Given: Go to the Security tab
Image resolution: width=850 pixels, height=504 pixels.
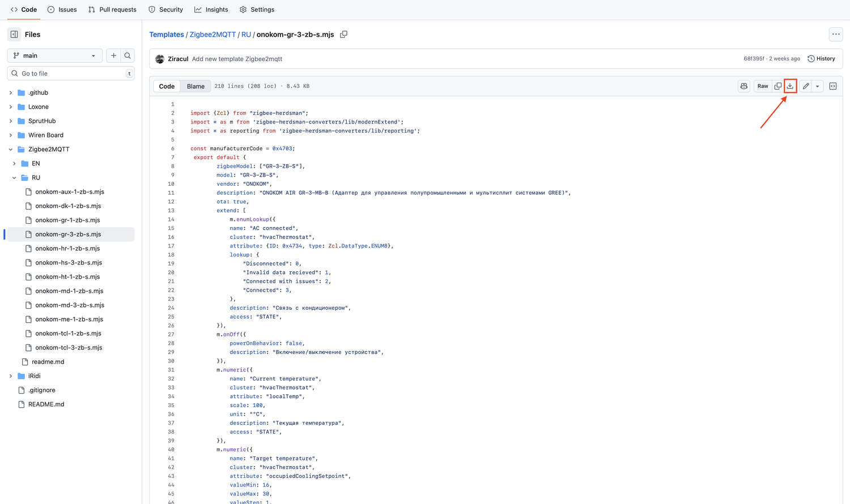Looking at the screenshot, I should pos(165,10).
